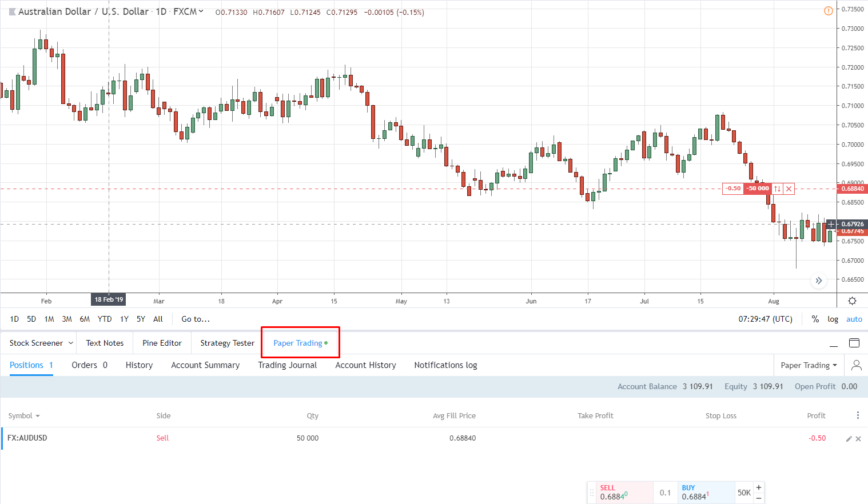The width and height of the screenshot is (868, 504).
Task: Expand the Symbol column sort dropdown
Action: (38, 416)
